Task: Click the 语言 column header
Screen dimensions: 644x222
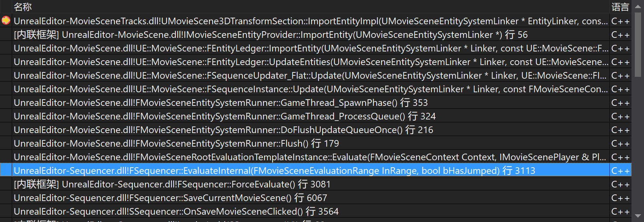Action: [x=620, y=7]
